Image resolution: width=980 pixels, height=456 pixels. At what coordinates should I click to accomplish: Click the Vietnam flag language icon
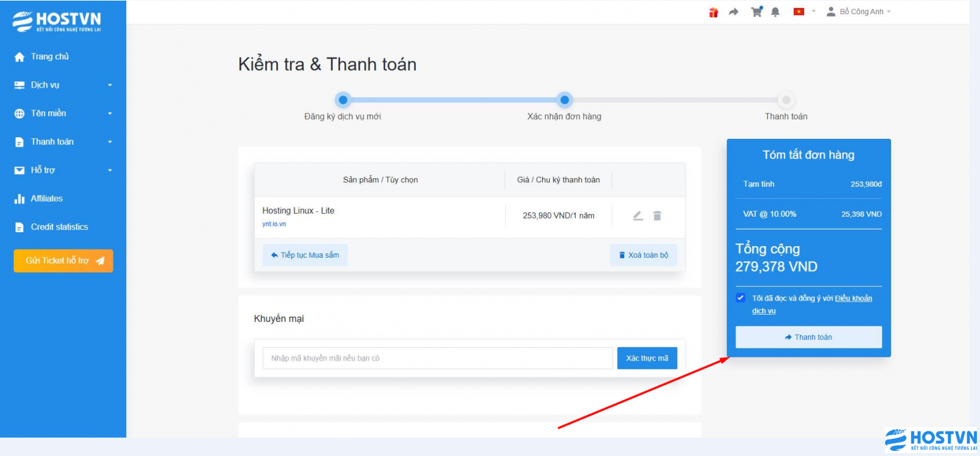click(799, 12)
